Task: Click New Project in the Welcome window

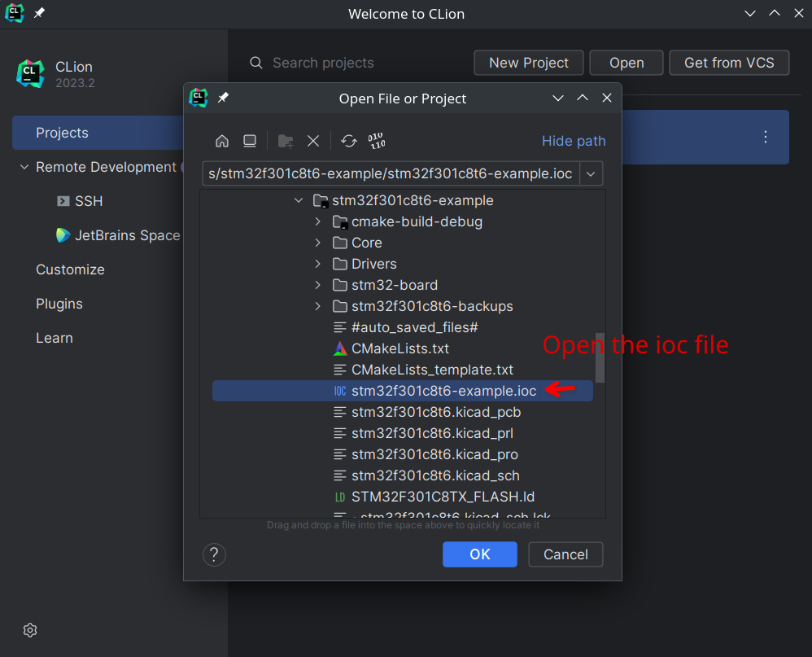Action: 529,63
